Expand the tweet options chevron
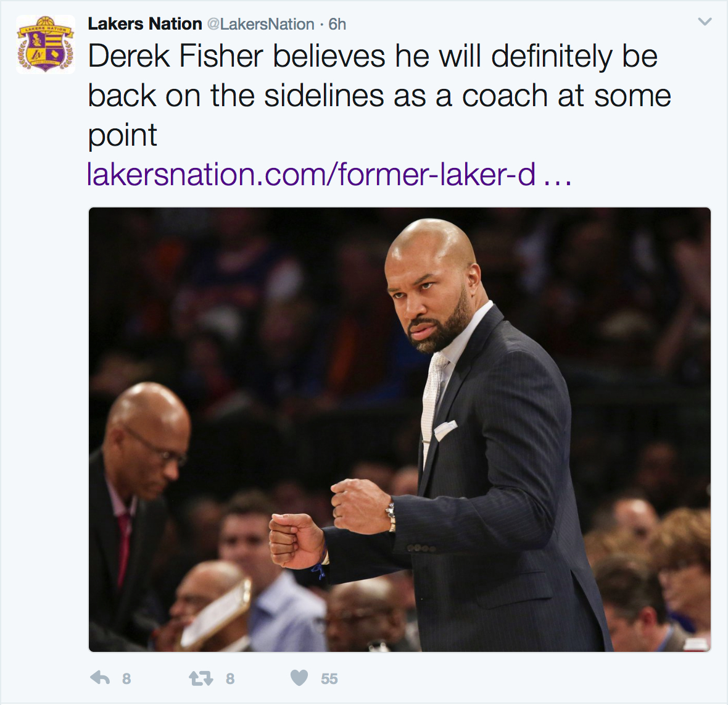728x705 pixels. click(x=705, y=22)
